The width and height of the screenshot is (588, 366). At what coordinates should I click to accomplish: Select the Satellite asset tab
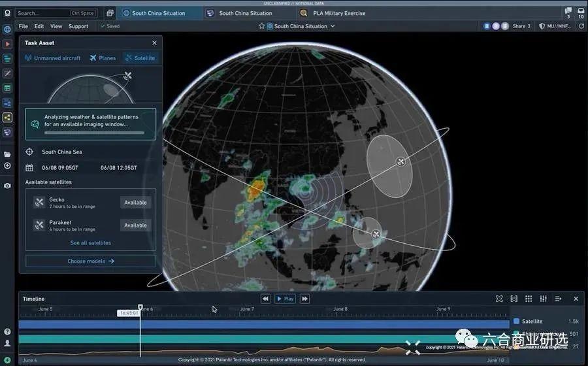tap(140, 58)
